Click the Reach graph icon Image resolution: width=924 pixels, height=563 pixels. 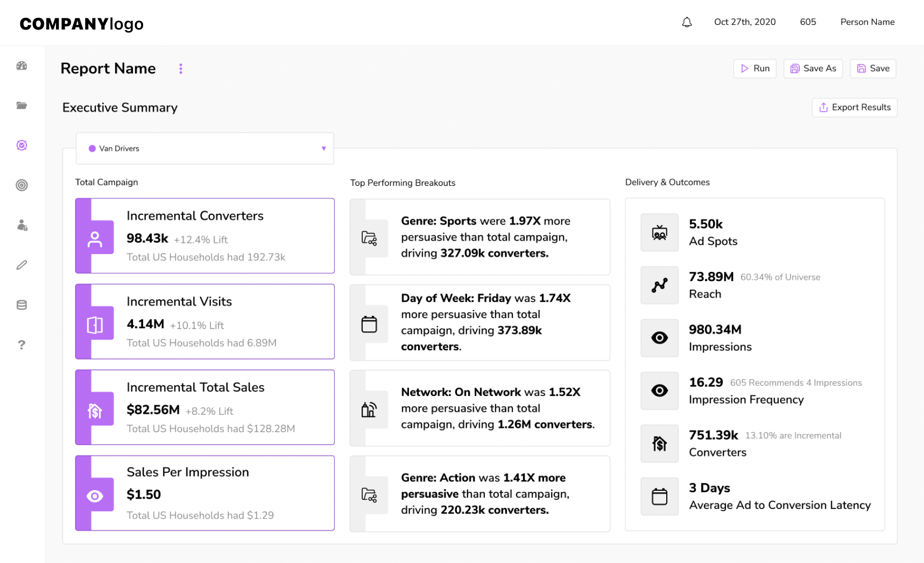point(660,285)
